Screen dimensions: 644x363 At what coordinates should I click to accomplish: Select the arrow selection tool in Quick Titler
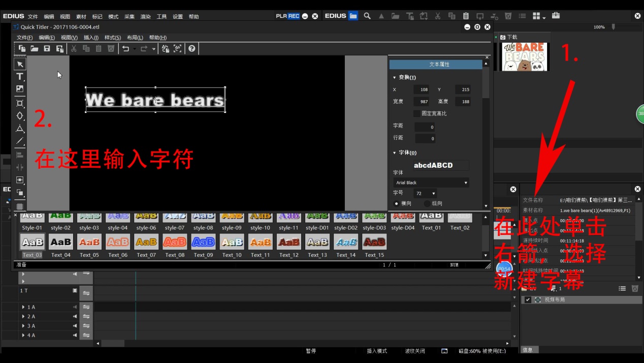pyautogui.click(x=20, y=64)
